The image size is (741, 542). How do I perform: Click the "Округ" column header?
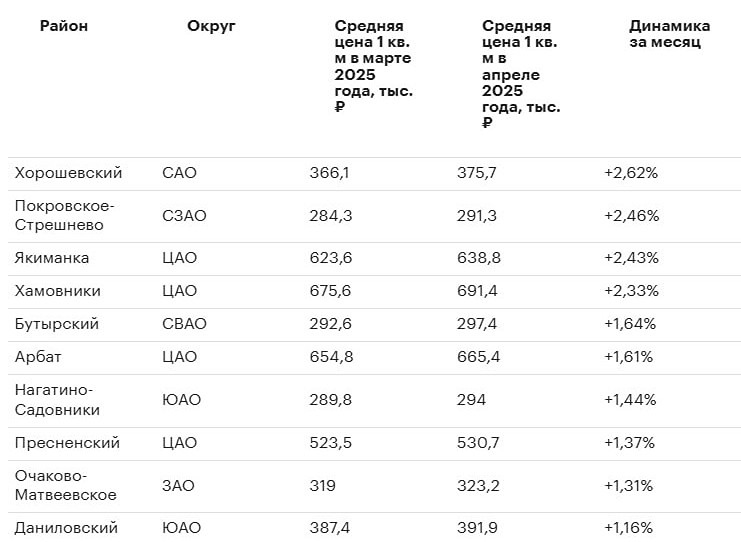(x=211, y=26)
